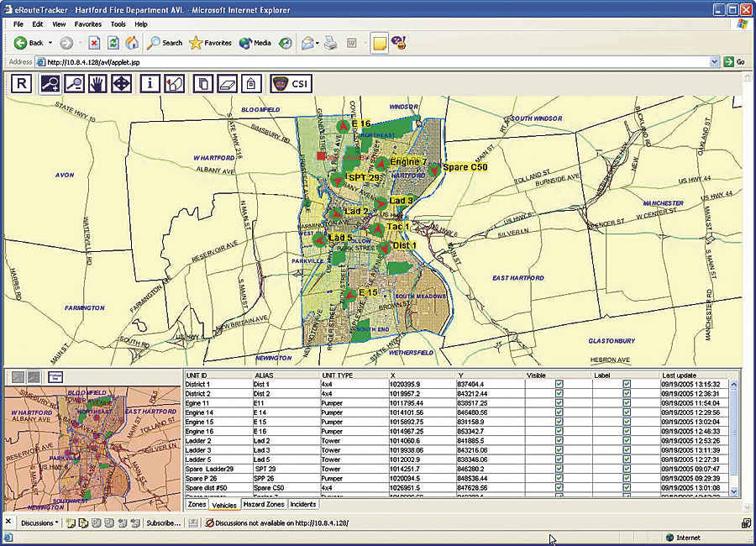Open the address bar dropdown arrow
756x546 pixels.
[715, 61]
